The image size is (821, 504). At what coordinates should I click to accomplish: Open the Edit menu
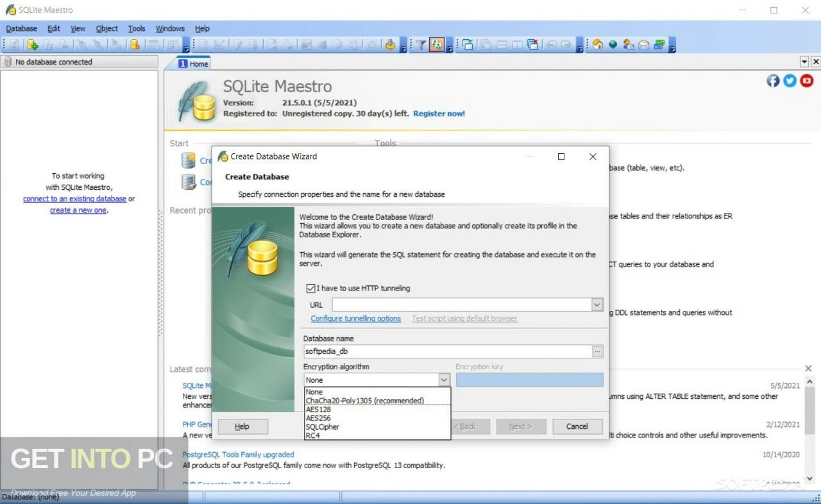pyautogui.click(x=54, y=28)
